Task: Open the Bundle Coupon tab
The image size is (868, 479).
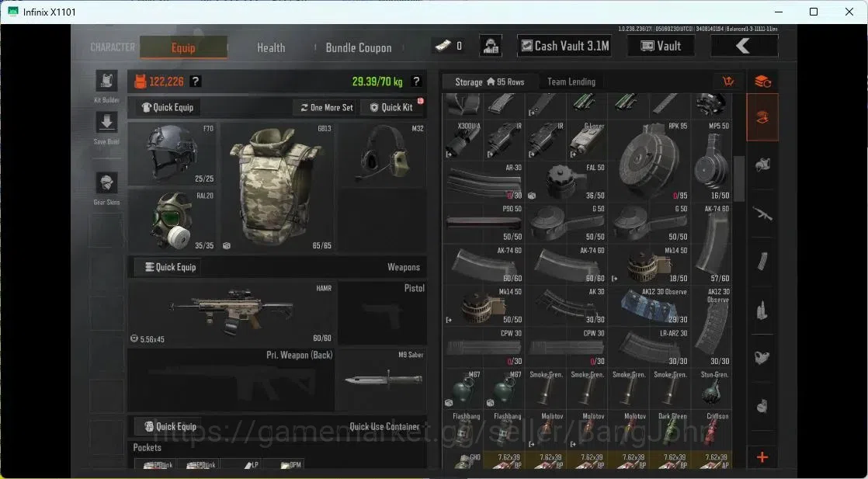Action: click(359, 47)
